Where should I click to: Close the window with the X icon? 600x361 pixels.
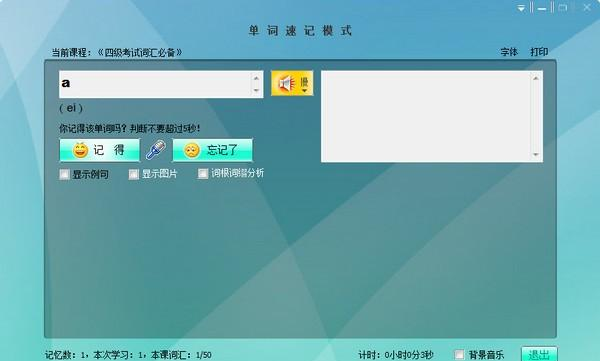(587, 7)
